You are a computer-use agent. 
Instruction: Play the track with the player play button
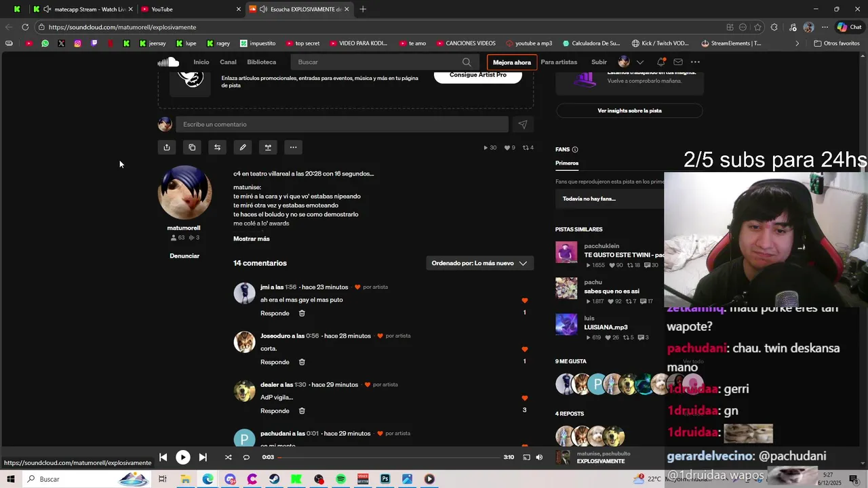[183, 457]
